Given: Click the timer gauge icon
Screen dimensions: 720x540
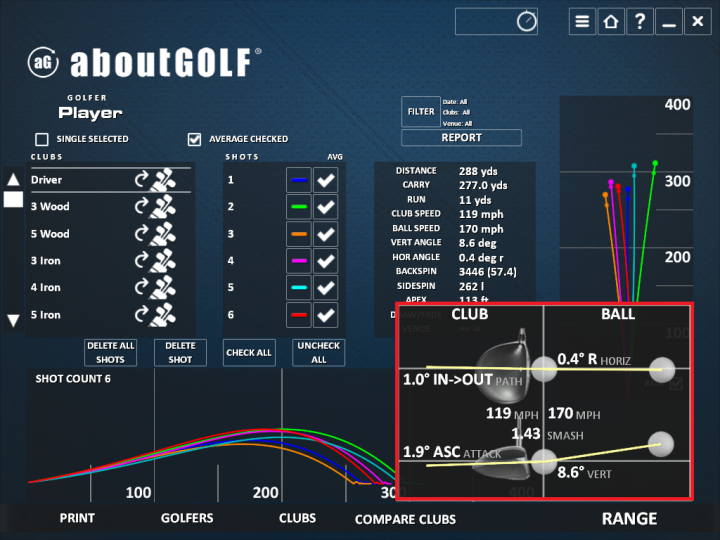Looking at the screenshot, I should (x=526, y=21).
